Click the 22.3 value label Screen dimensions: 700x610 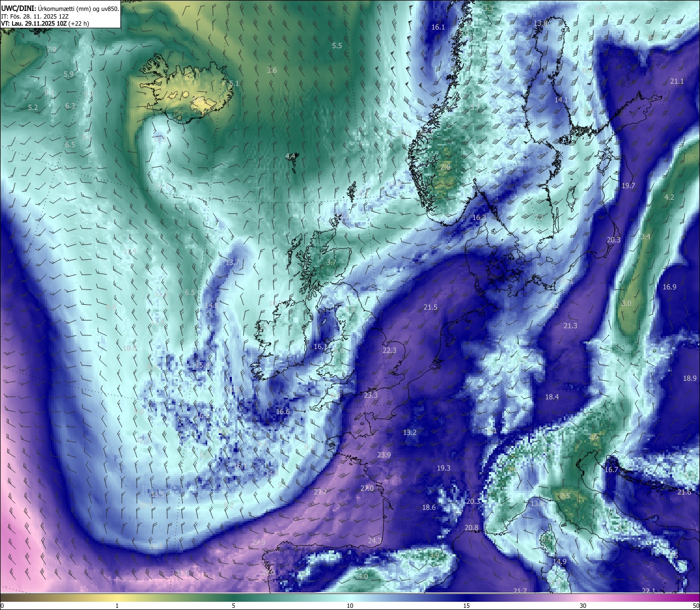389,351
